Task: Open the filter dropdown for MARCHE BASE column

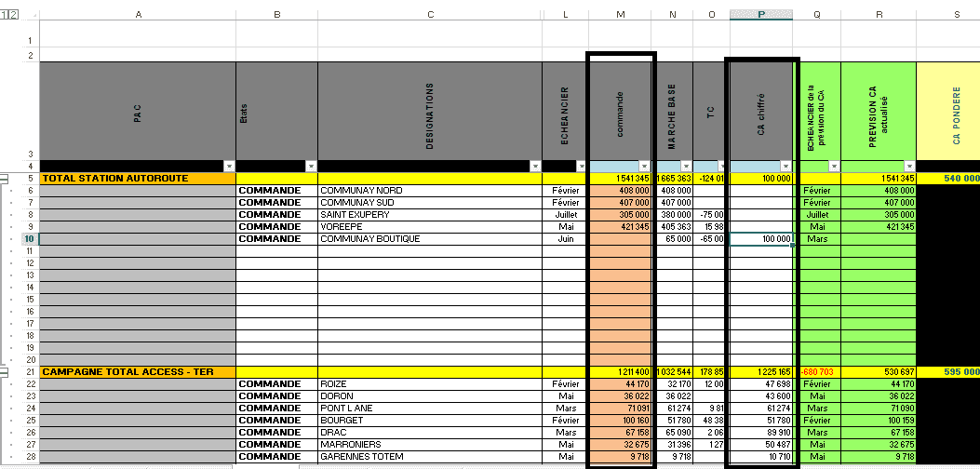Action: (686, 167)
